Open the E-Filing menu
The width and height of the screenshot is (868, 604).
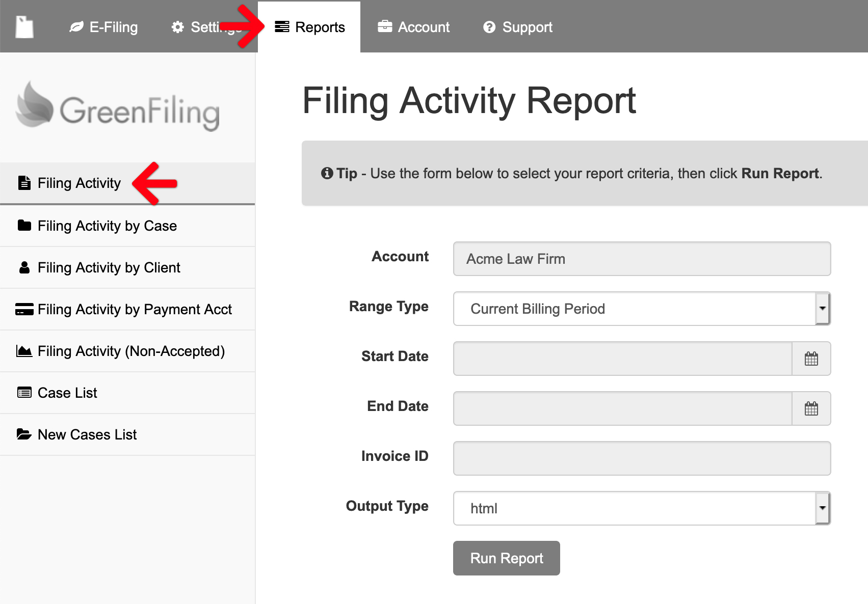(113, 26)
